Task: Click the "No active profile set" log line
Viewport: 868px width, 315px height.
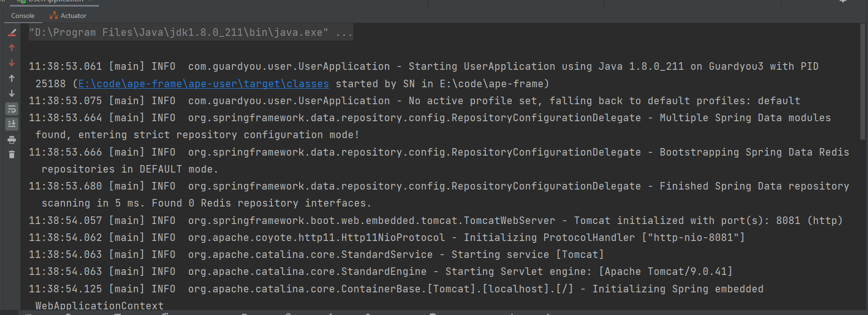Action: tap(415, 101)
